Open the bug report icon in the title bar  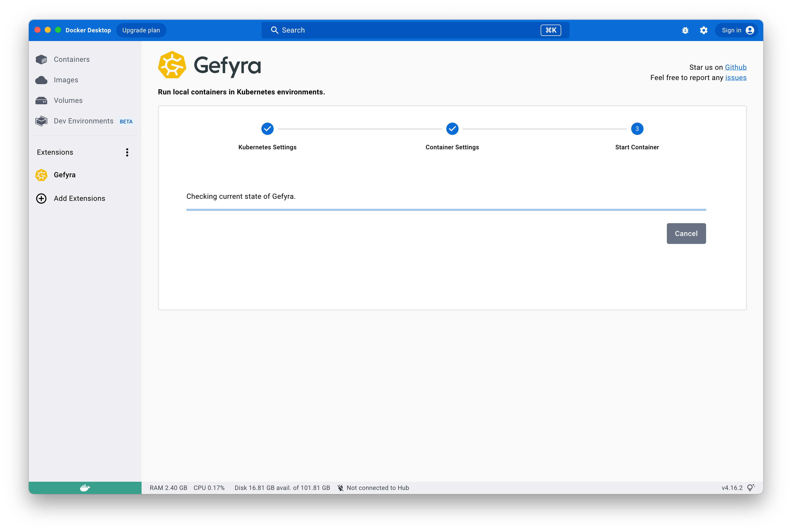point(685,30)
